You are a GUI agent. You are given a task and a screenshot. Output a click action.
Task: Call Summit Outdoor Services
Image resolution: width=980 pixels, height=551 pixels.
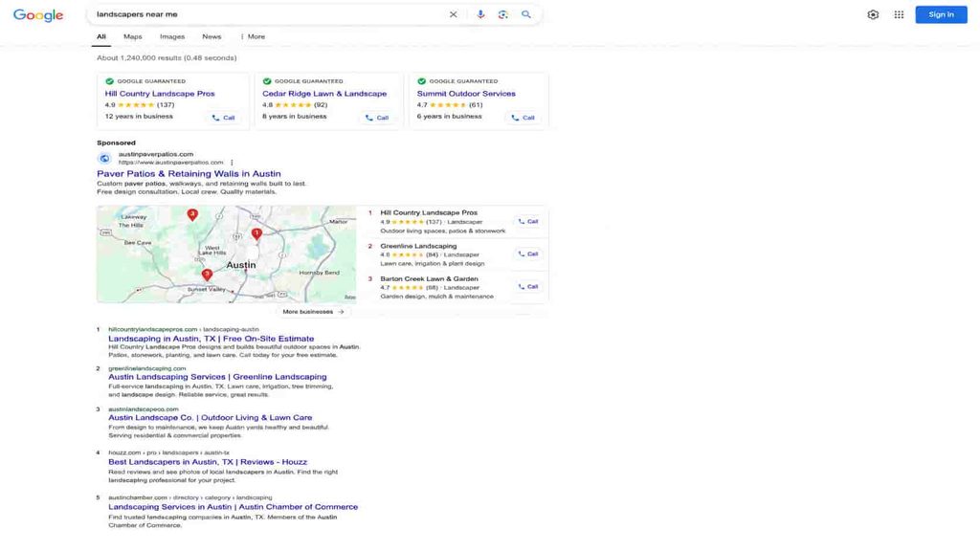click(523, 118)
